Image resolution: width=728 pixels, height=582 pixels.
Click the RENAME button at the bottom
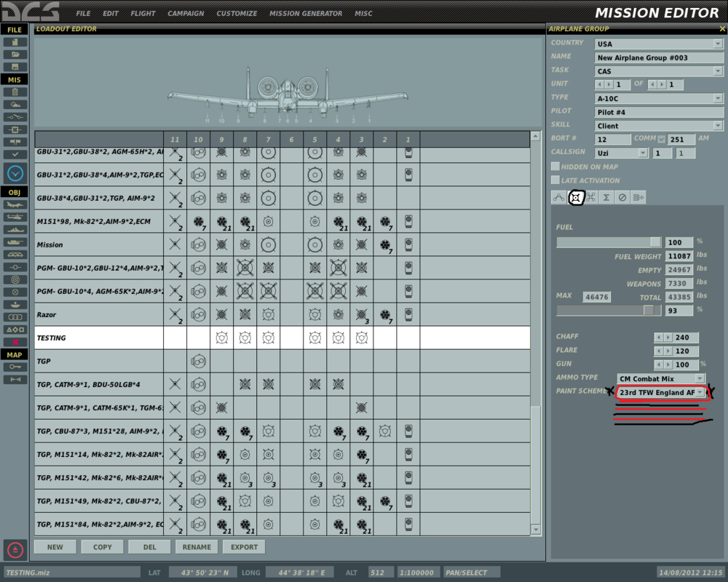coord(196,546)
